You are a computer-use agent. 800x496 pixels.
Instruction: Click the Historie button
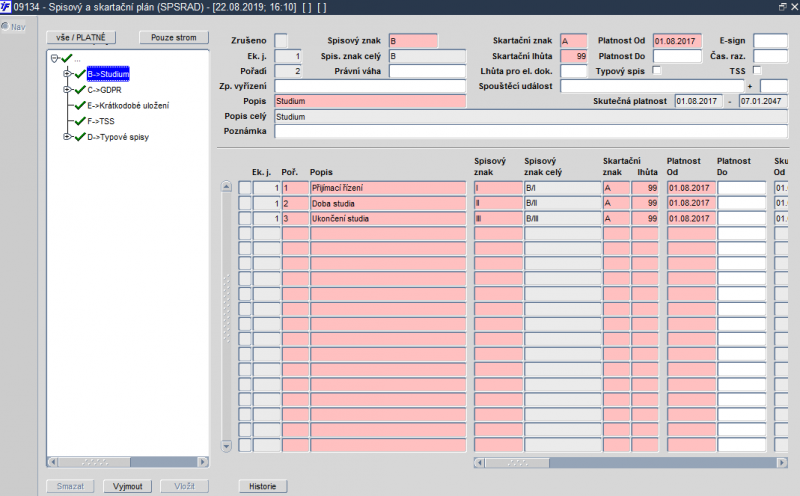tap(263, 486)
